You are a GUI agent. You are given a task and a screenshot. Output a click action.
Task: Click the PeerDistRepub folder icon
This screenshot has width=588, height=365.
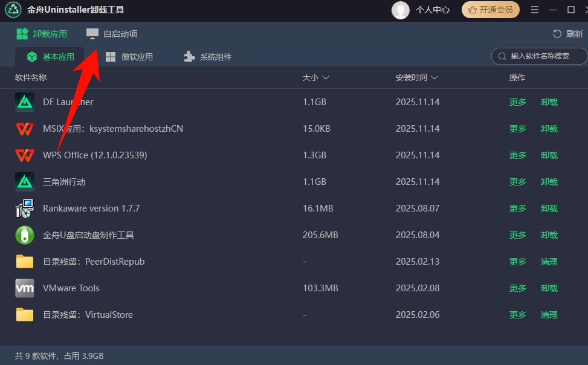click(24, 261)
